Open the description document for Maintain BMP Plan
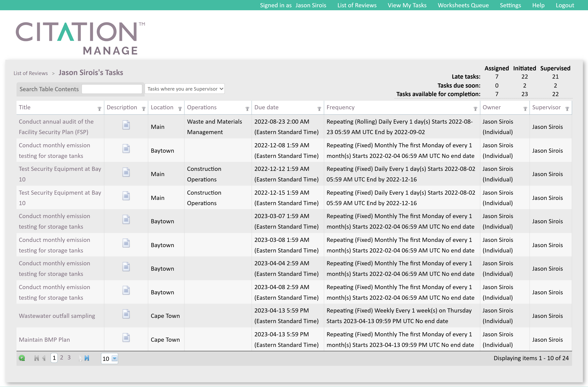 pyautogui.click(x=126, y=337)
